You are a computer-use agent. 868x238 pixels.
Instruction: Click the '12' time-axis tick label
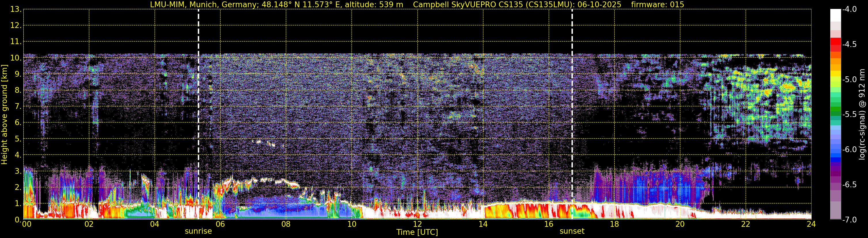pyautogui.click(x=417, y=224)
